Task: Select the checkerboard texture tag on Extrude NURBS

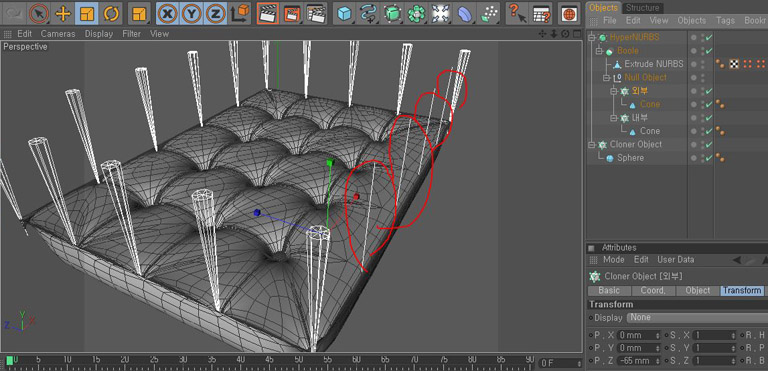Action: click(x=734, y=64)
